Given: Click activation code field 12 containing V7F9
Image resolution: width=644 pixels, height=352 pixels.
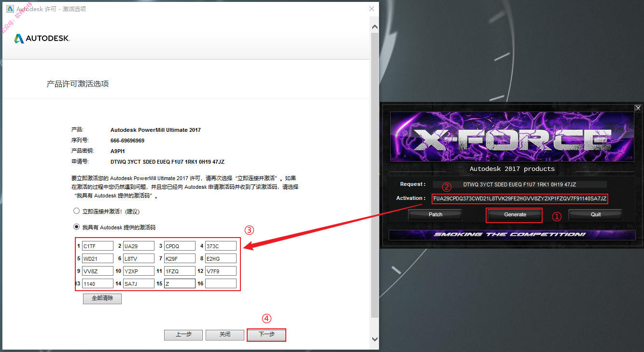Looking at the screenshot, I should tap(221, 271).
